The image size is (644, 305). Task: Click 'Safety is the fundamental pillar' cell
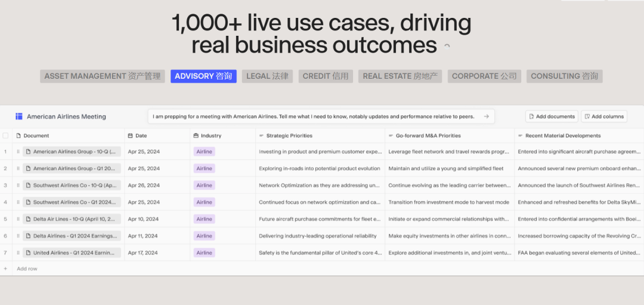320,253
